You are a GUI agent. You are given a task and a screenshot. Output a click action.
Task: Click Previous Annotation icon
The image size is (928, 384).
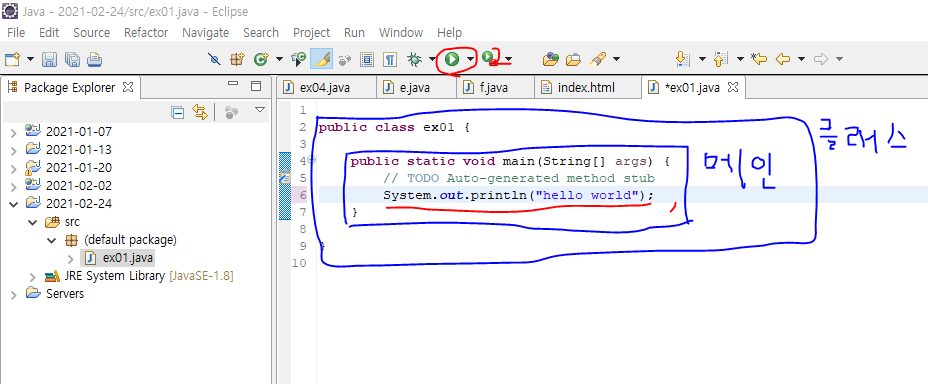[x=721, y=59]
